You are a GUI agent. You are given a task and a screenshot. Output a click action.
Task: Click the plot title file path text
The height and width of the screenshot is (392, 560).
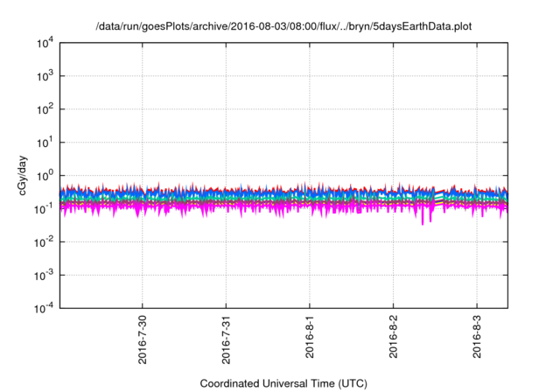pyautogui.click(x=283, y=26)
